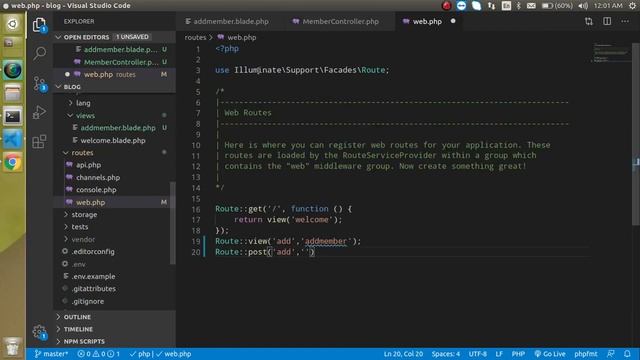Open the battery indicator menu
The image size is (640, 360).
pos(557,6)
